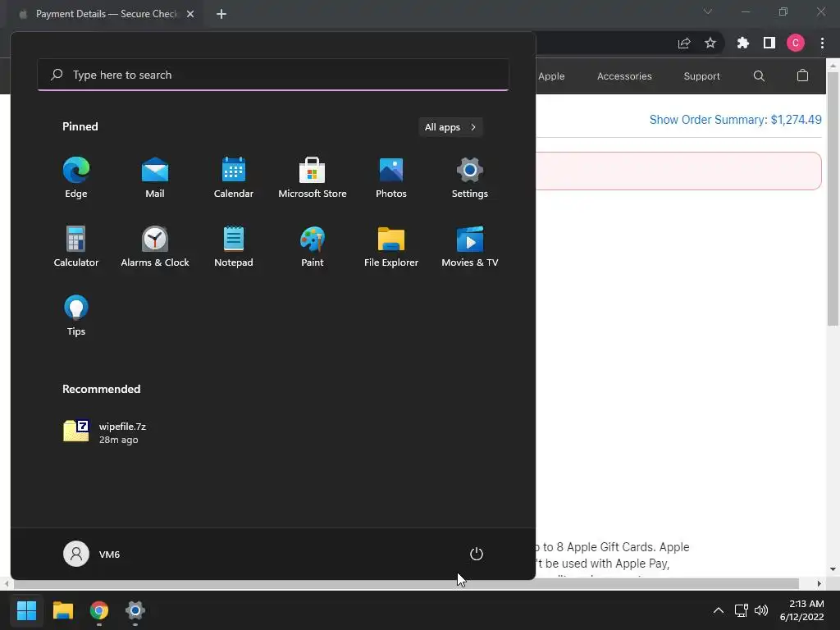Click the page vertical scrollbar thumb

coord(833,199)
